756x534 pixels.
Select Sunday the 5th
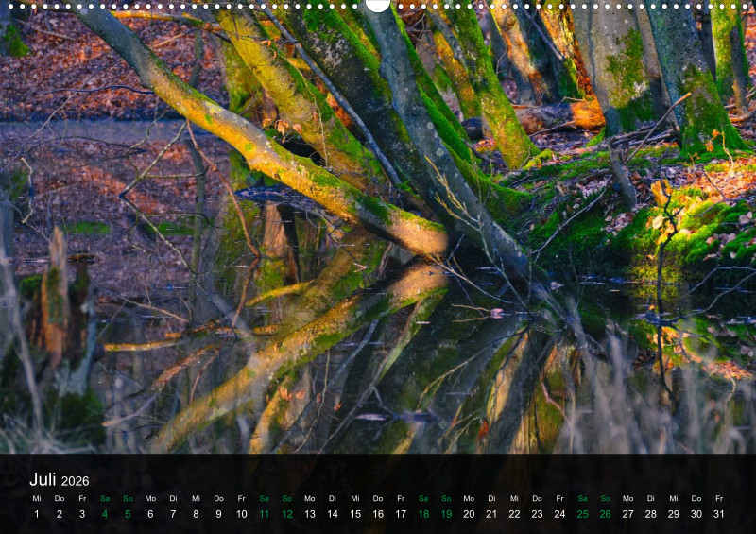coord(128,514)
